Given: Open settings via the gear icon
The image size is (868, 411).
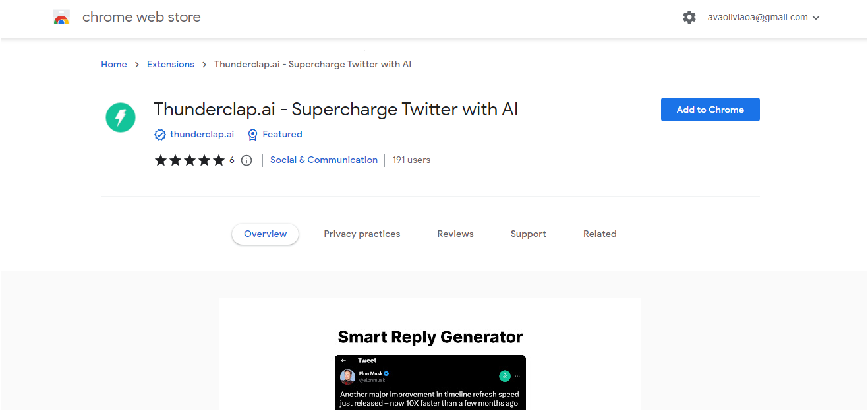Looking at the screenshot, I should click(689, 18).
